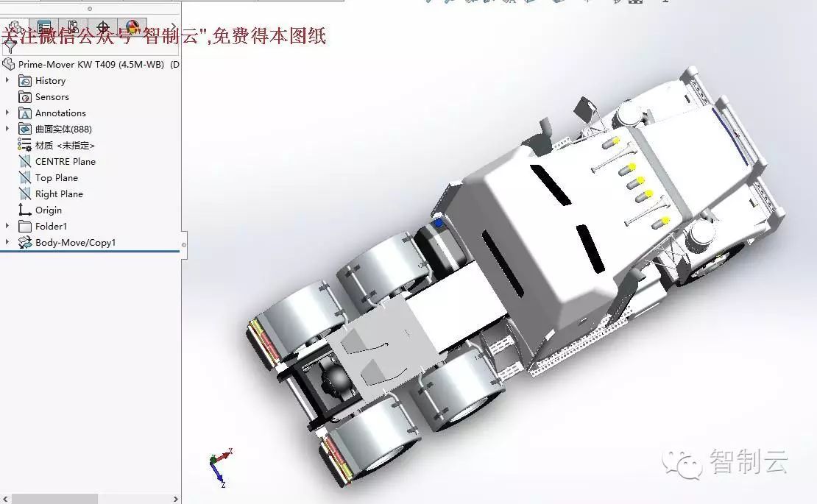Select CENTRE Plane in the tree

point(65,161)
